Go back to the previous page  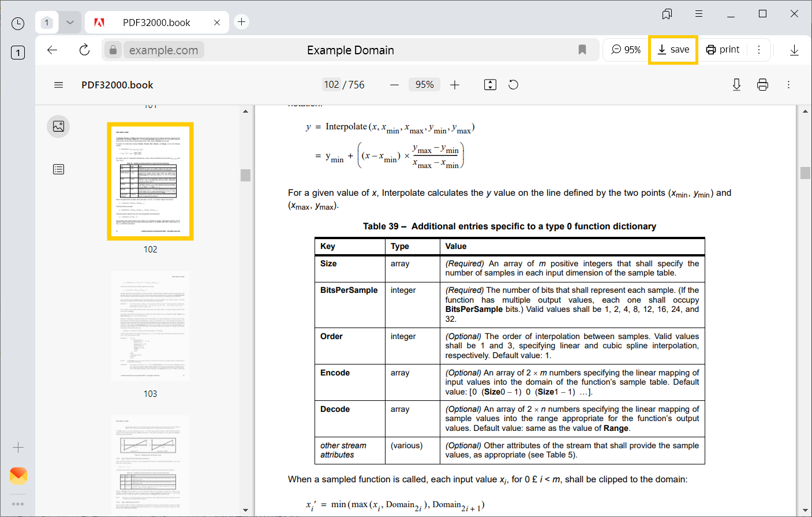[52, 50]
